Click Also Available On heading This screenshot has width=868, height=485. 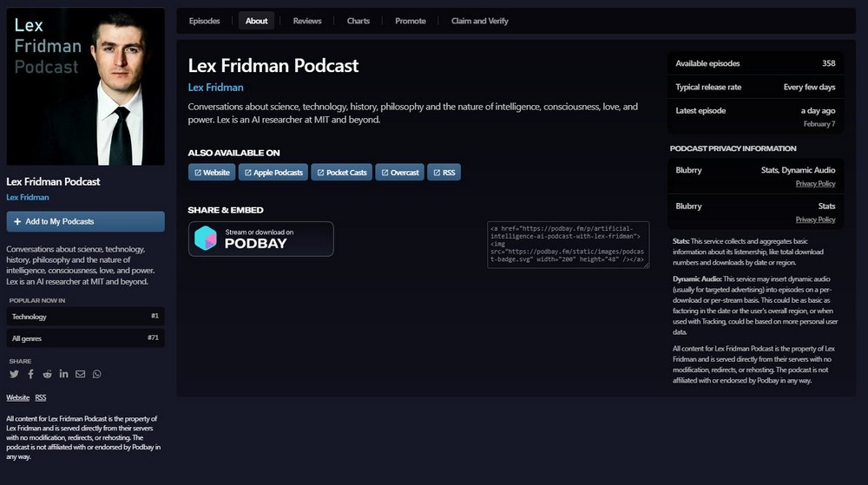coord(233,153)
